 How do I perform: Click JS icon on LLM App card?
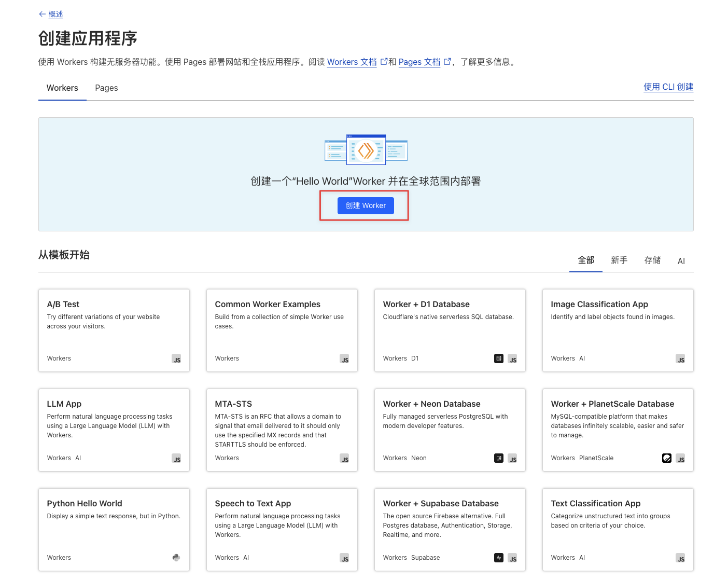176,458
